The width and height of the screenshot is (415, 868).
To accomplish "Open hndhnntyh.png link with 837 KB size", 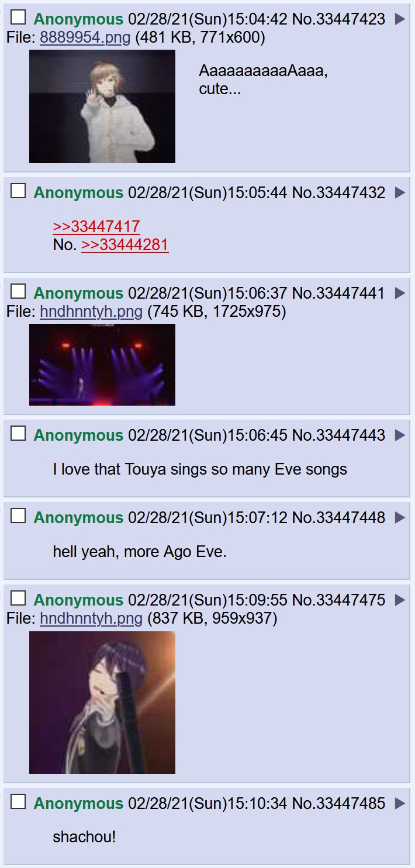I will coord(91,619).
